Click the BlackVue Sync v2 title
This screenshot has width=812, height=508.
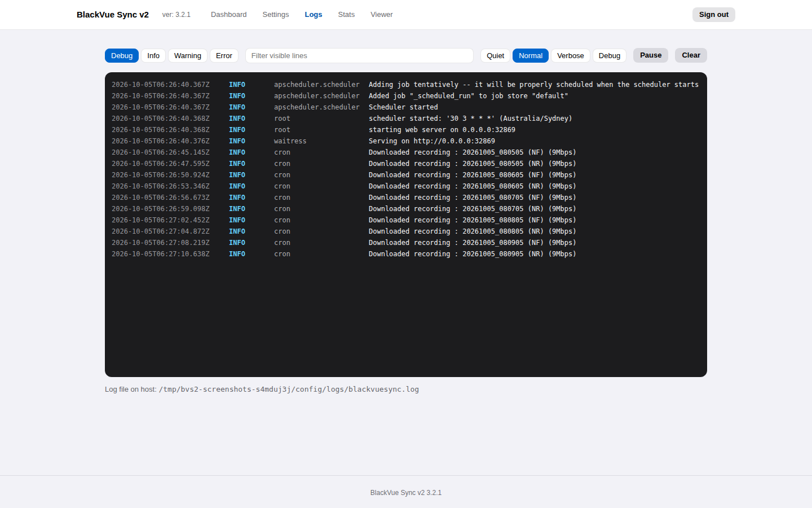[113, 15]
